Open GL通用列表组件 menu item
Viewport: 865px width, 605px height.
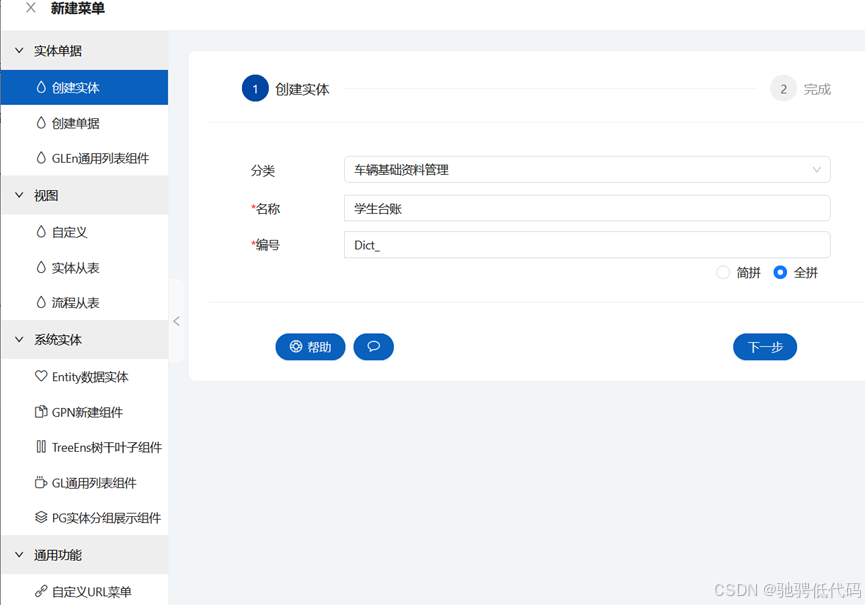pyautogui.click(x=84, y=483)
